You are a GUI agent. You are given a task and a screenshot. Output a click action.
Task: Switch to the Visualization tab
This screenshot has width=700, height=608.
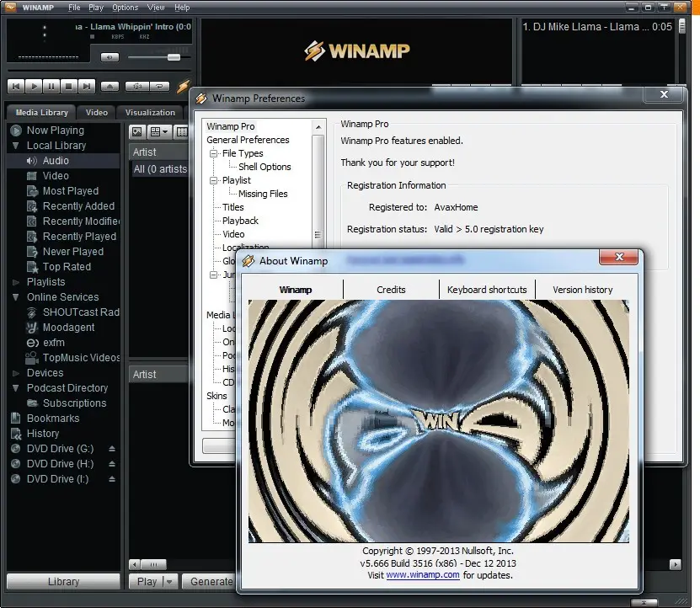[x=150, y=113]
